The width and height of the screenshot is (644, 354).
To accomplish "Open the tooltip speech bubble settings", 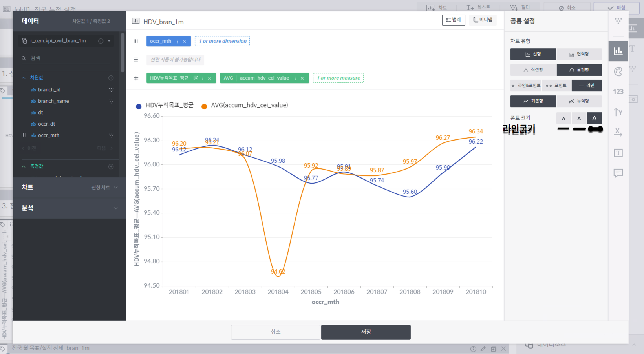I will click(x=618, y=173).
